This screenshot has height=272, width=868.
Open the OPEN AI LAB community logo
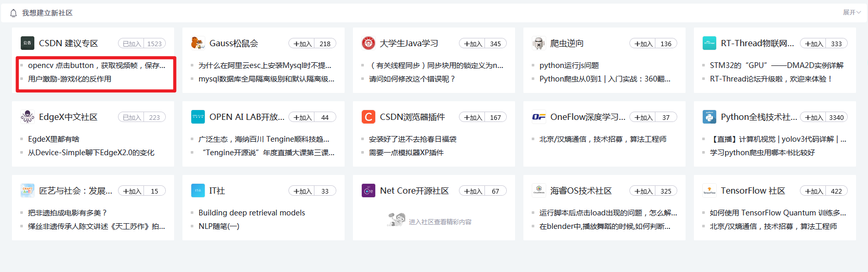pyautogui.click(x=198, y=117)
